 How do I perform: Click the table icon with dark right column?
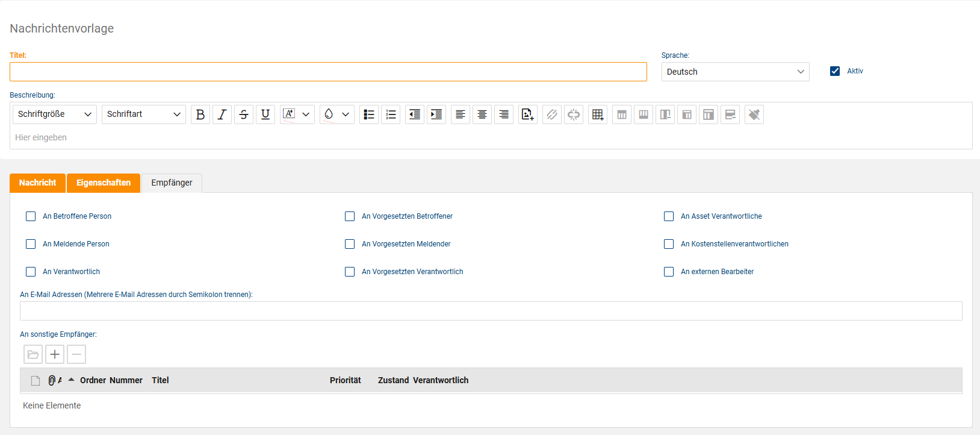click(709, 114)
